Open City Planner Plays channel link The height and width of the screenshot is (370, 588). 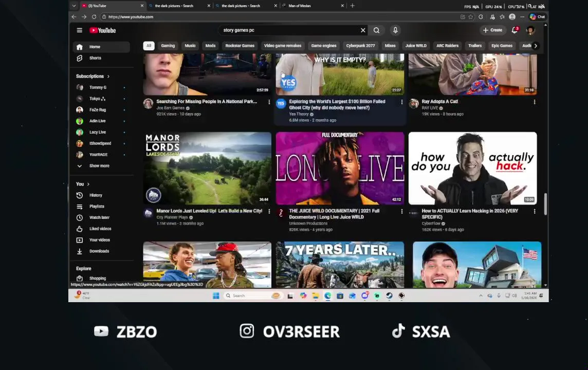172,217
